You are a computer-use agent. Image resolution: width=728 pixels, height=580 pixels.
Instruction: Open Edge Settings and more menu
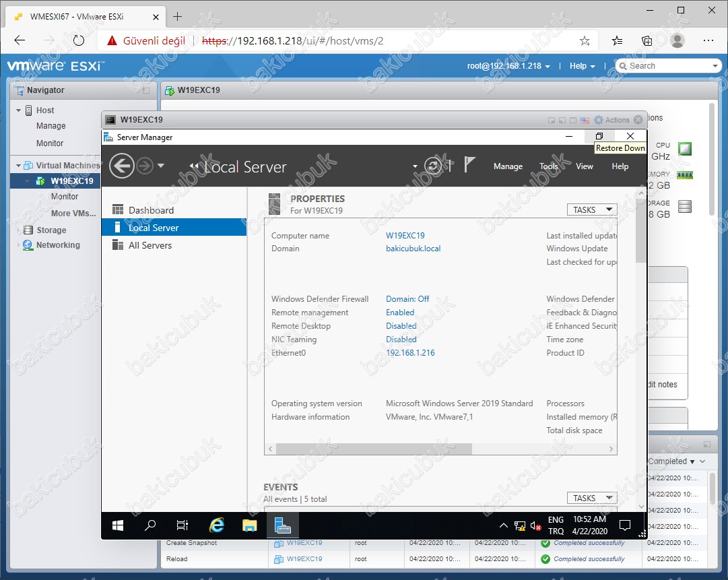[x=708, y=41]
